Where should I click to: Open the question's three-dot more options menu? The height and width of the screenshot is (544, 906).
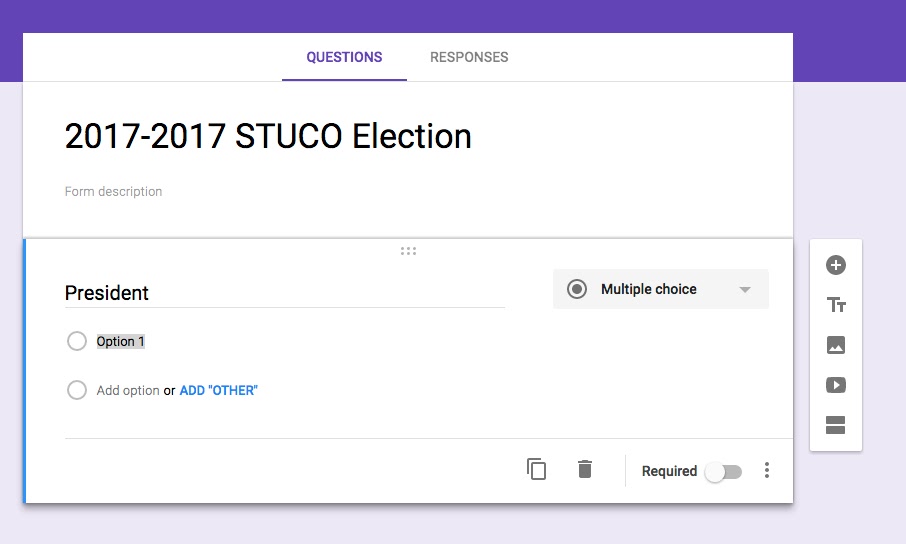tap(767, 470)
